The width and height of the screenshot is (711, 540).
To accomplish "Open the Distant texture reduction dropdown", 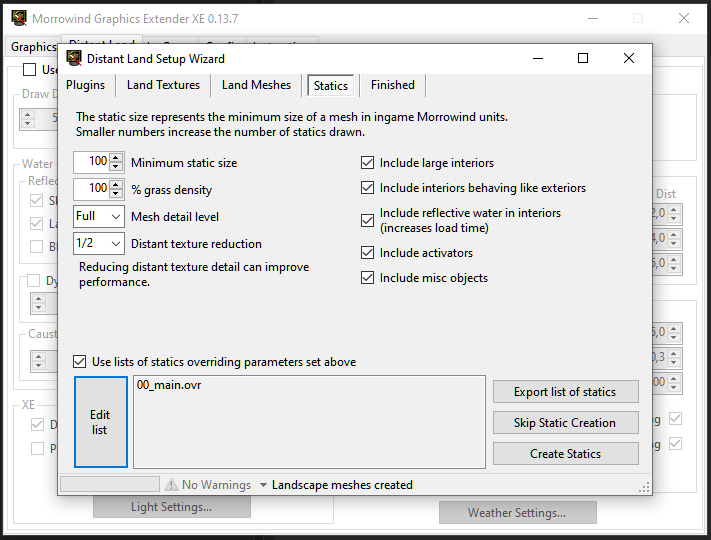I will coord(116,244).
